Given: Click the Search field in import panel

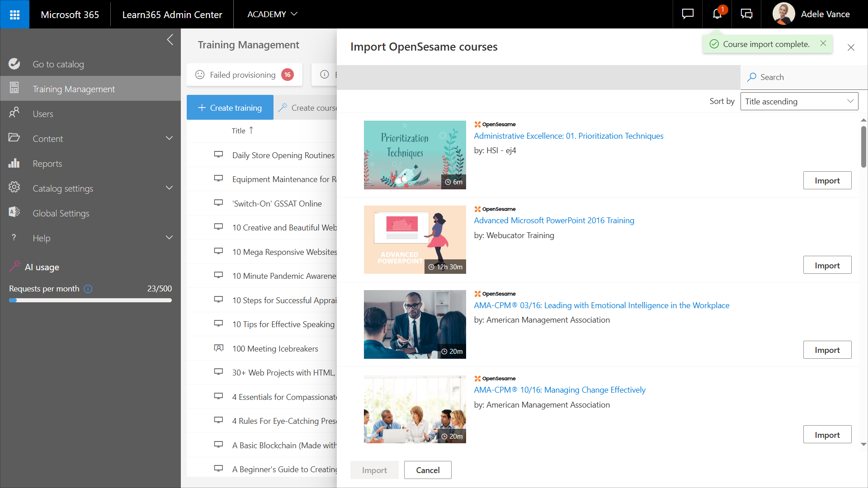Looking at the screenshot, I should 804,77.
